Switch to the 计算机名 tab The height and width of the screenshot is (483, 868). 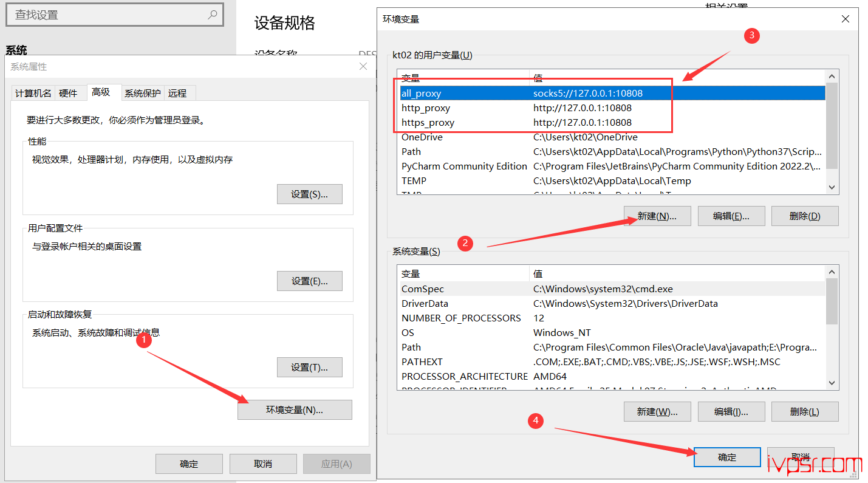[33, 93]
